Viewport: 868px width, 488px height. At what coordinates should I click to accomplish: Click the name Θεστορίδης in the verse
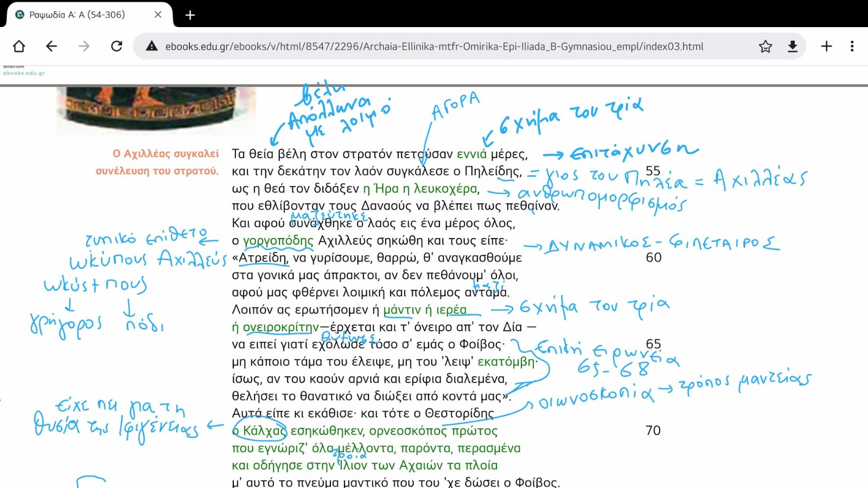point(459,414)
